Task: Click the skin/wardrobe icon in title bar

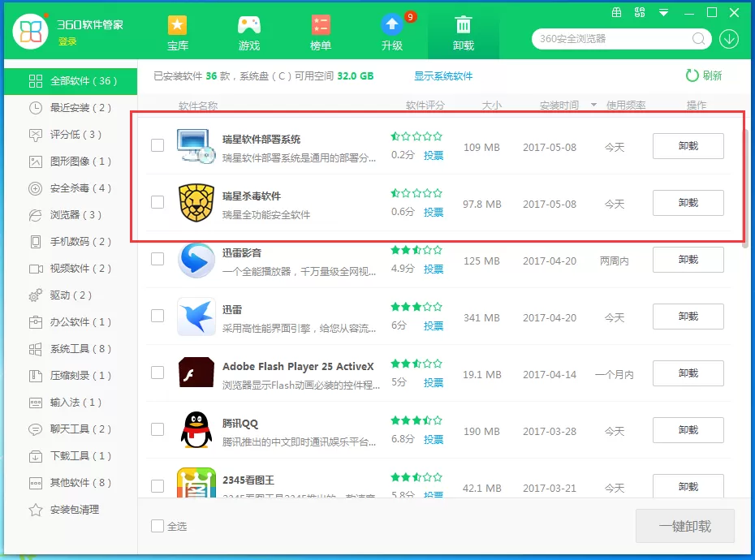Action: 616,12
